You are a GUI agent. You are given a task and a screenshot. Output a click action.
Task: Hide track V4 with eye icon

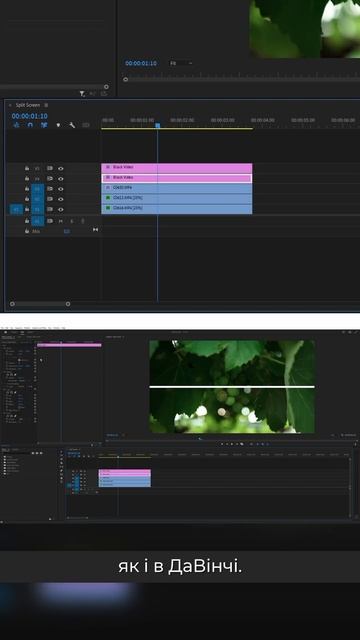click(61, 178)
